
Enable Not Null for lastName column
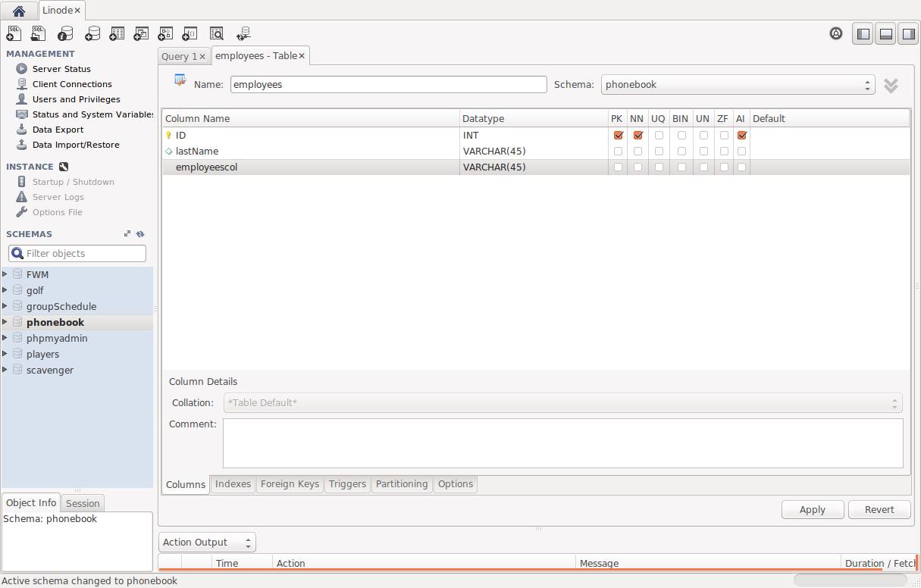637,151
